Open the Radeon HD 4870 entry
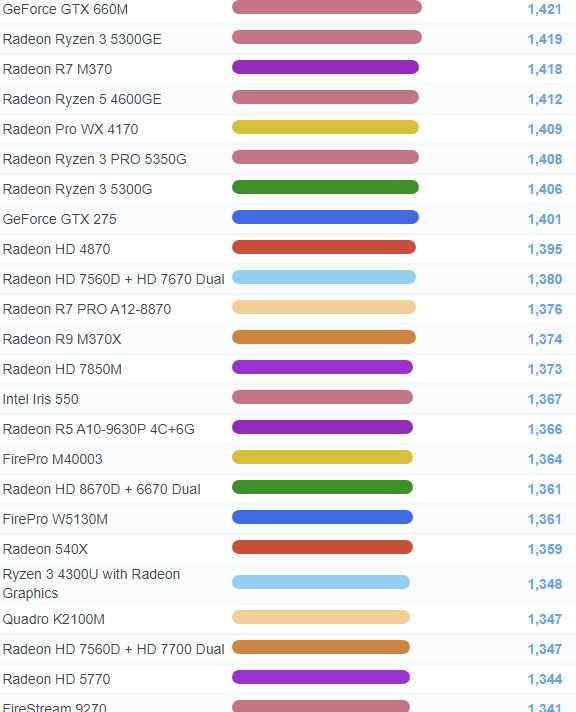 [56, 249]
